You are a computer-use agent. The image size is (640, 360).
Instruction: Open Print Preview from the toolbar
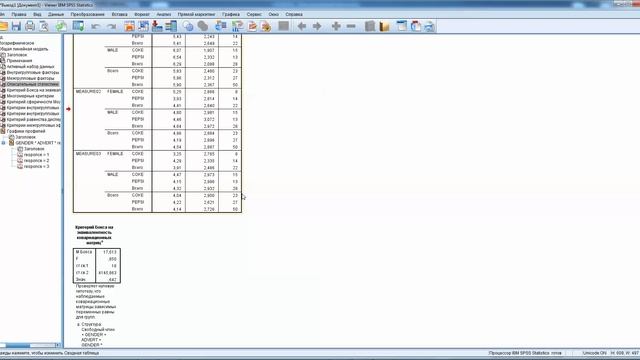(x=44, y=27)
